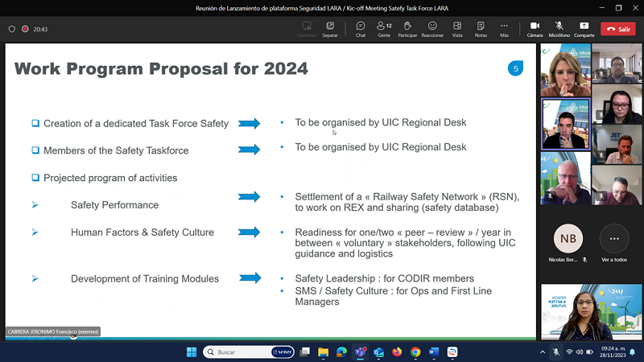Open the Reaccionar emoji menu

coord(432,30)
